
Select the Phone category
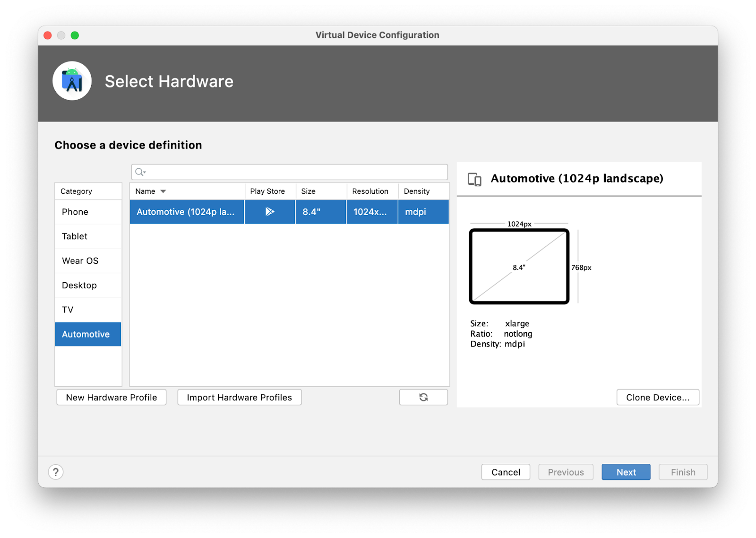[75, 212]
